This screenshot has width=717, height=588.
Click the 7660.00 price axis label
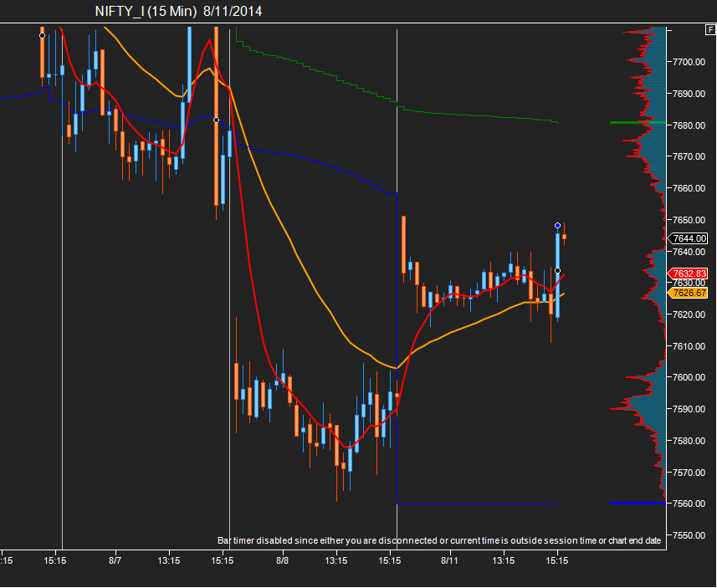[x=689, y=188]
